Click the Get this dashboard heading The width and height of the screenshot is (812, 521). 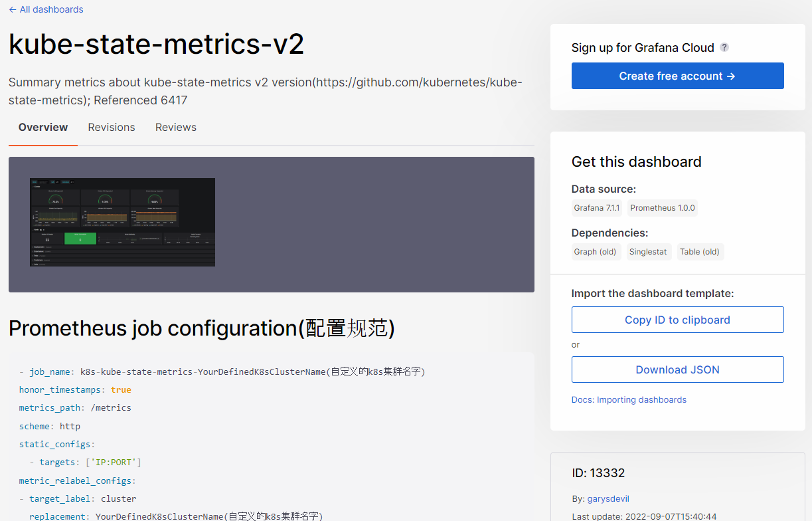pyautogui.click(x=636, y=161)
